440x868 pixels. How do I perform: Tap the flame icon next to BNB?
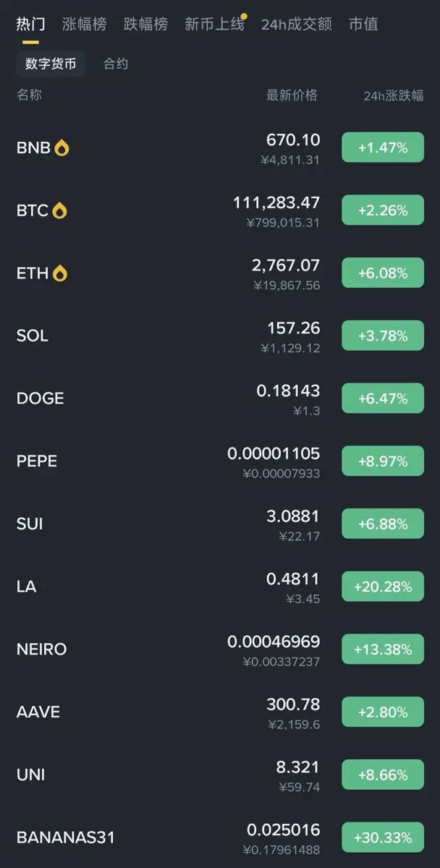pyautogui.click(x=62, y=148)
